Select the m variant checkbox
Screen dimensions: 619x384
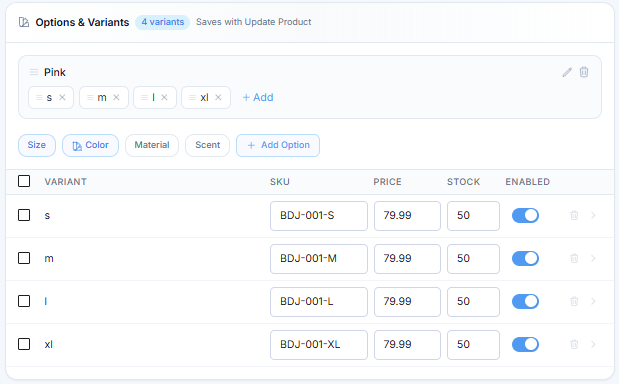pos(24,258)
